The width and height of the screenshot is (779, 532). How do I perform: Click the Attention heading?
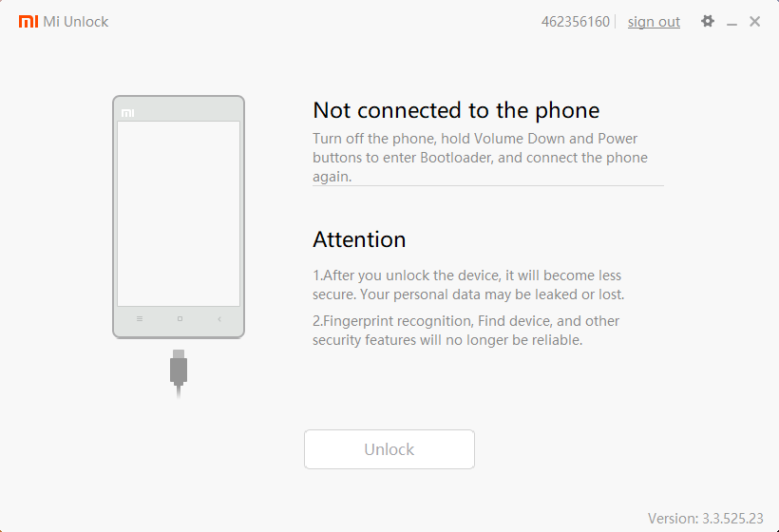pyautogui.click(x=359, y=239)
